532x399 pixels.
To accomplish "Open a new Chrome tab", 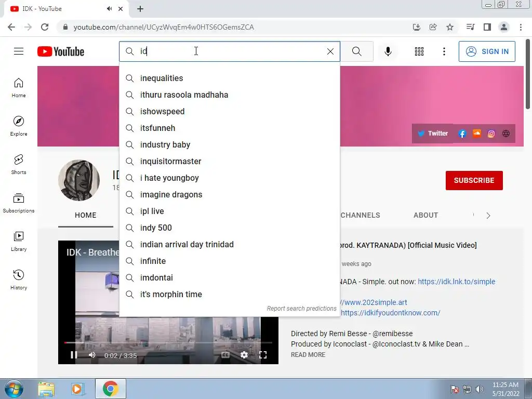I will point(140,9).
